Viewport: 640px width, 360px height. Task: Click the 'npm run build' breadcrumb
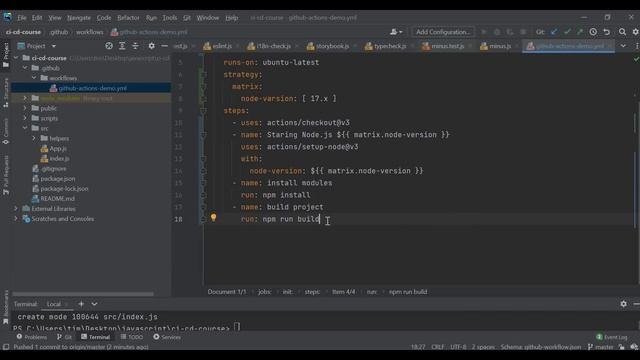pos(408,292)
